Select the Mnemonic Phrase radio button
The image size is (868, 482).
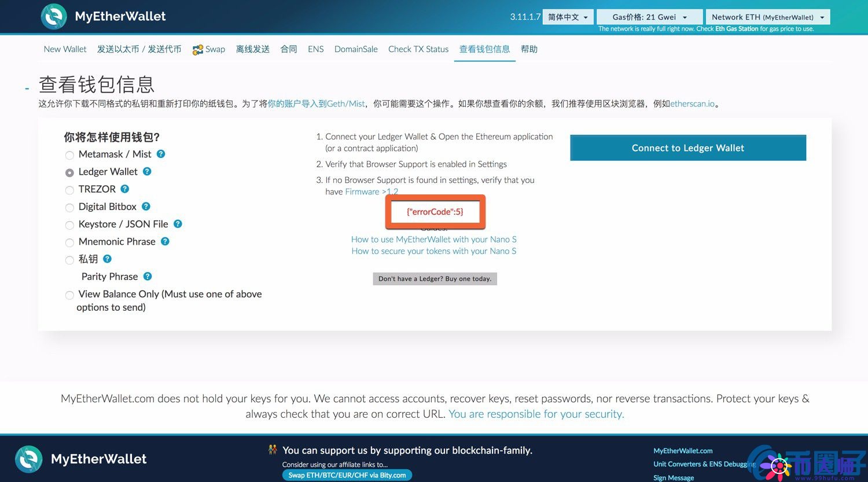[x=69, y=242]
